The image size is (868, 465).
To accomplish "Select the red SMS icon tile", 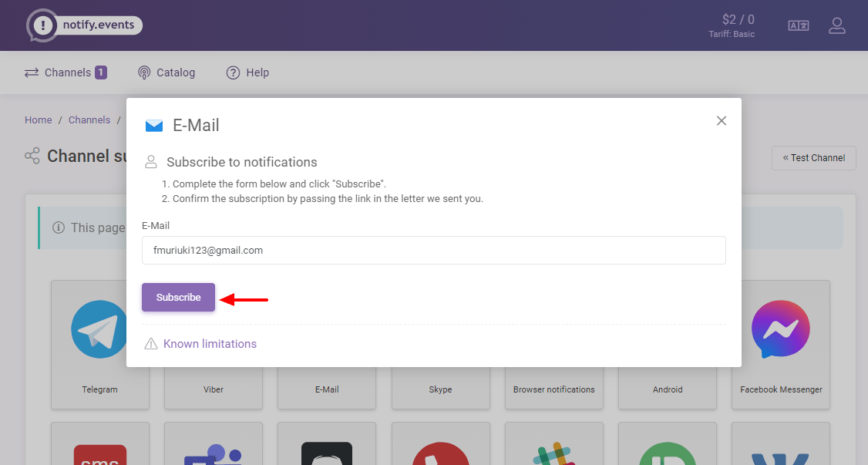I will pos(99,444).
